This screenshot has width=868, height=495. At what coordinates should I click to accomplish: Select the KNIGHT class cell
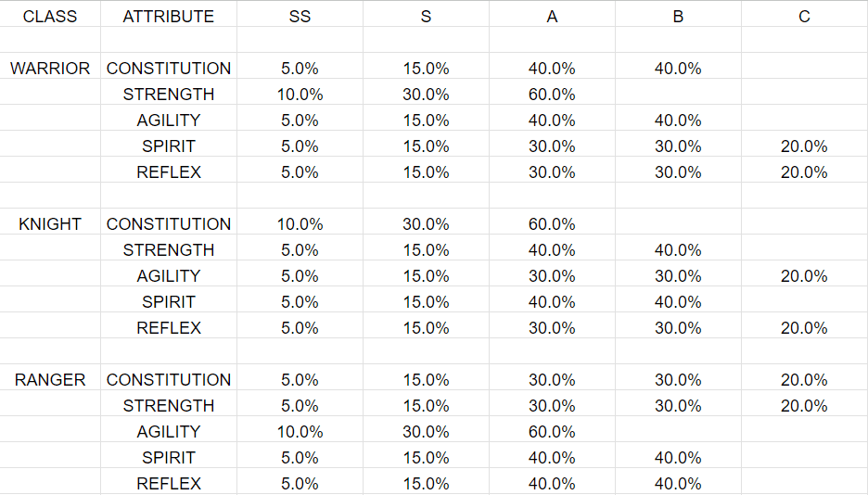(x=50, y=224)
